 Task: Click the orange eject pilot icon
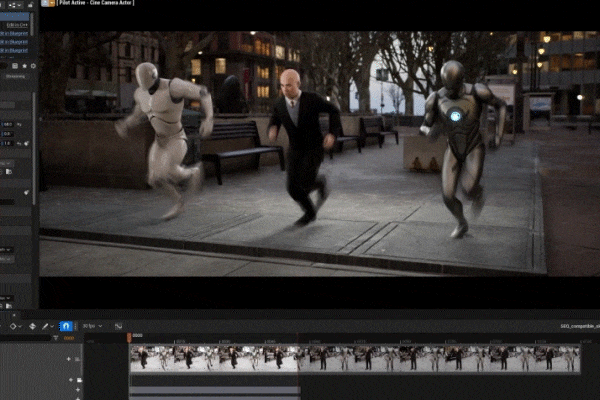[x=52, y=3]
